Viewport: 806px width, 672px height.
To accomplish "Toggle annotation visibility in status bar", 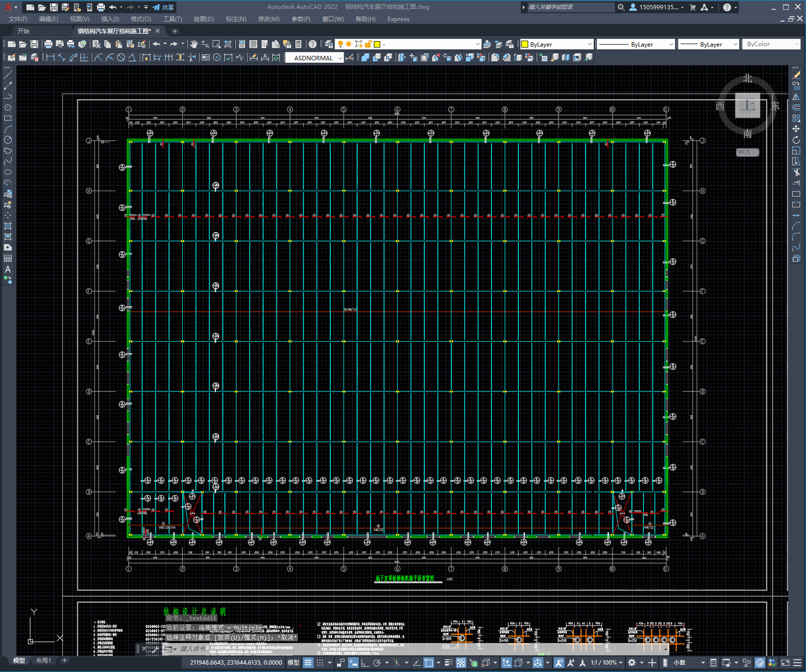I will coord(559,663).
